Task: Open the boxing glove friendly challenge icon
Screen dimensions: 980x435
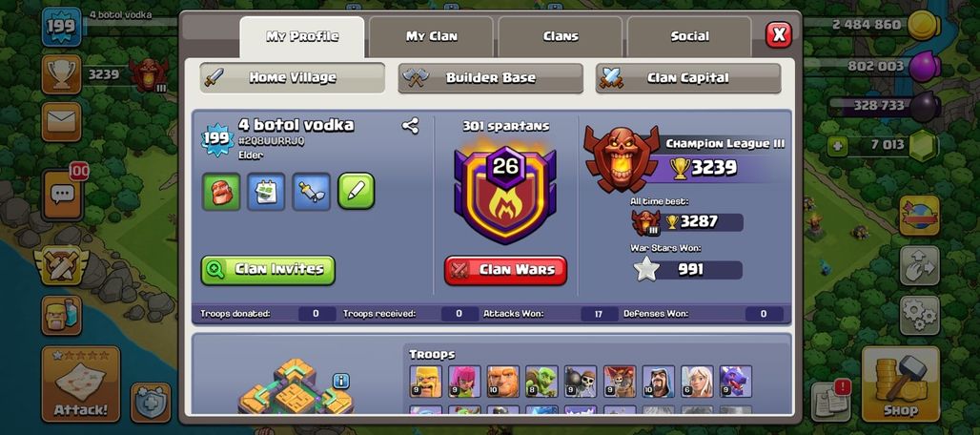Action: (x=221, y=191)
